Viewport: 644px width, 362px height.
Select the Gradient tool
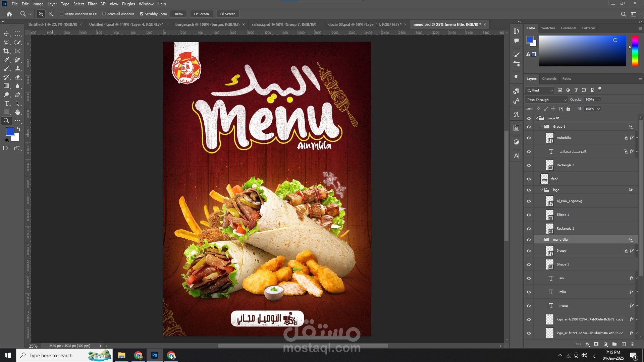pos(6,86)
